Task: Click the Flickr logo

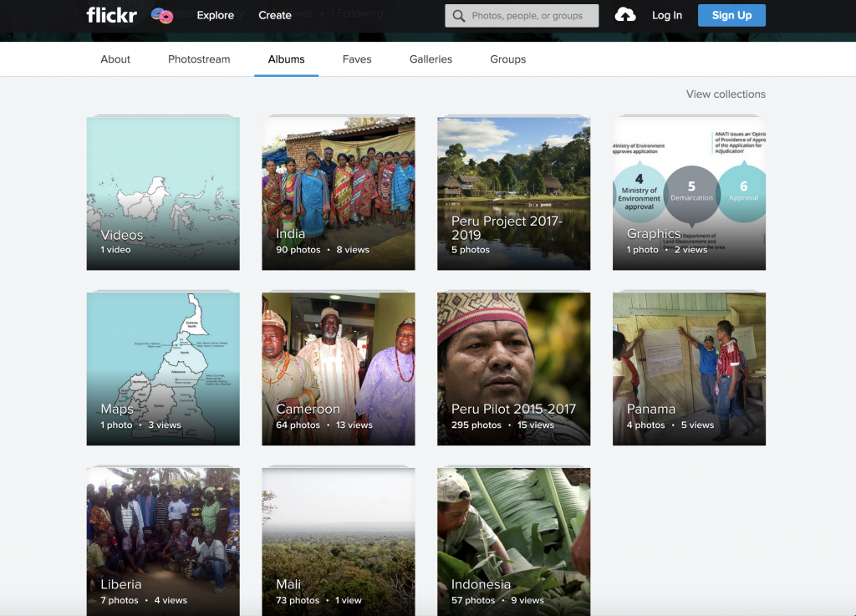Action: pyautogui.click(x=111, y=15)
